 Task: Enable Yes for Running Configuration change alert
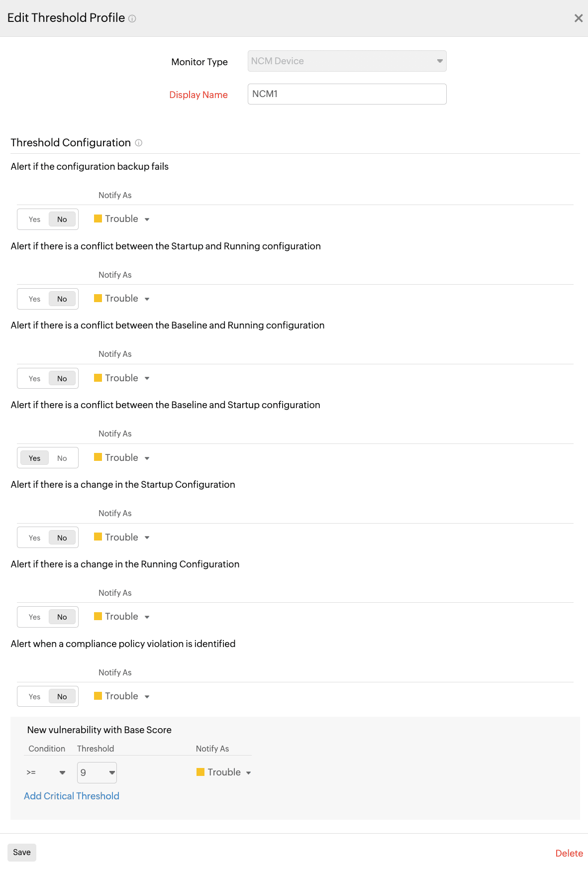tap(34, 617)
